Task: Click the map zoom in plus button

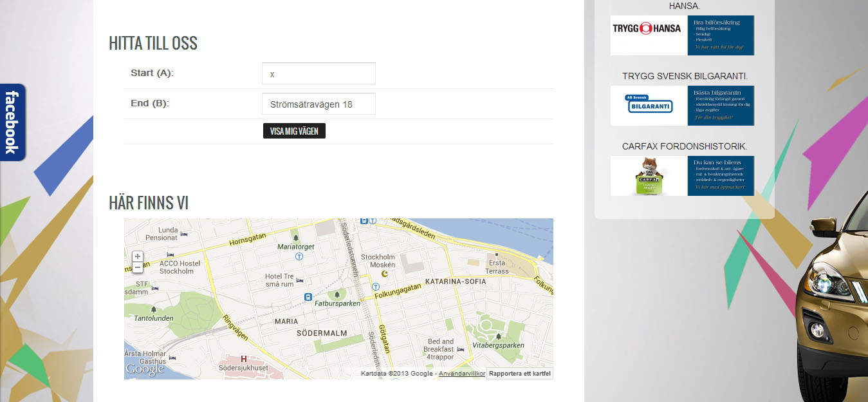Action: 138,256
